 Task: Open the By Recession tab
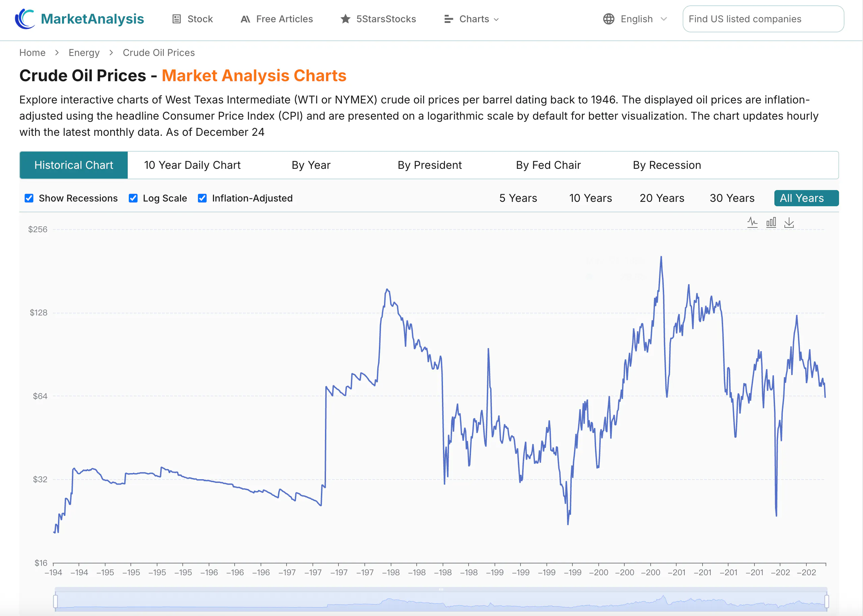667,165
